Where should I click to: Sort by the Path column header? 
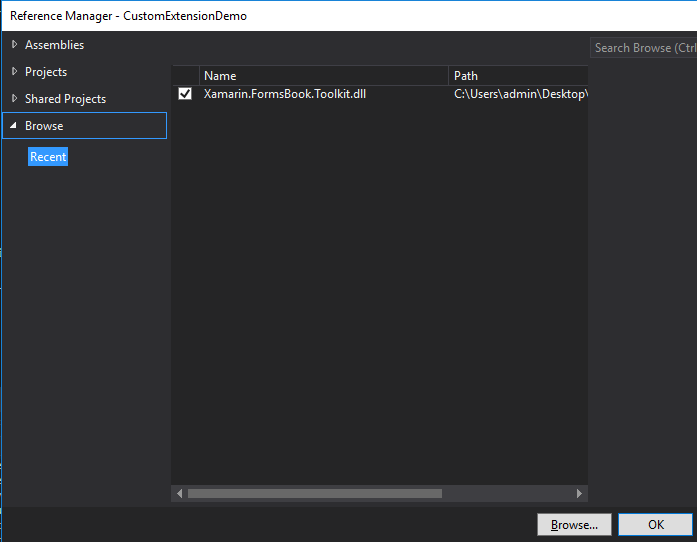coord(517,76)
